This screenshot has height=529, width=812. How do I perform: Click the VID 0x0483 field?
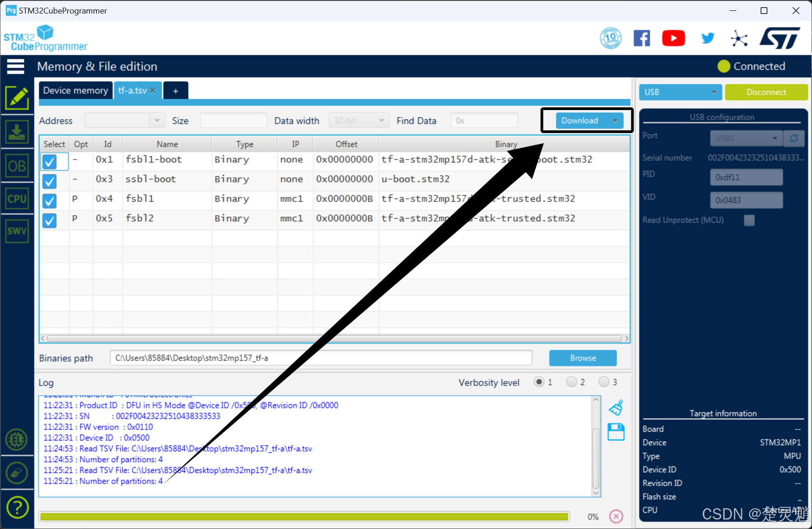[746, 200]
